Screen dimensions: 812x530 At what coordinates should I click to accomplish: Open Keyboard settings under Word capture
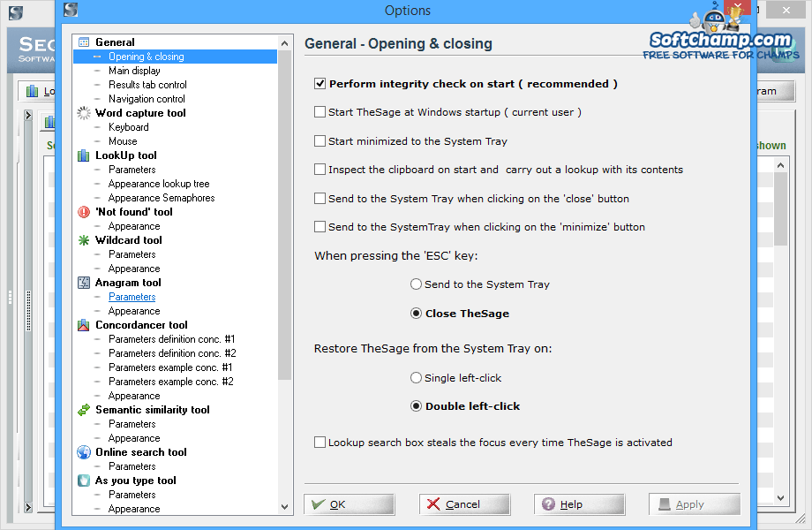coord(129,127)
